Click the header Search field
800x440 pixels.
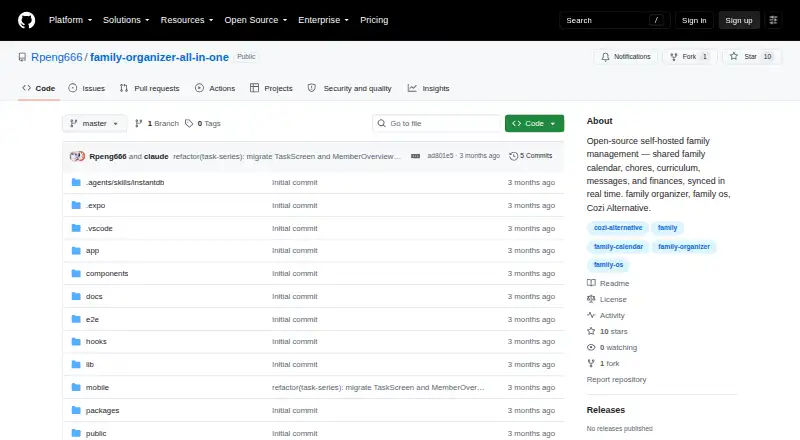click(614, 20)
